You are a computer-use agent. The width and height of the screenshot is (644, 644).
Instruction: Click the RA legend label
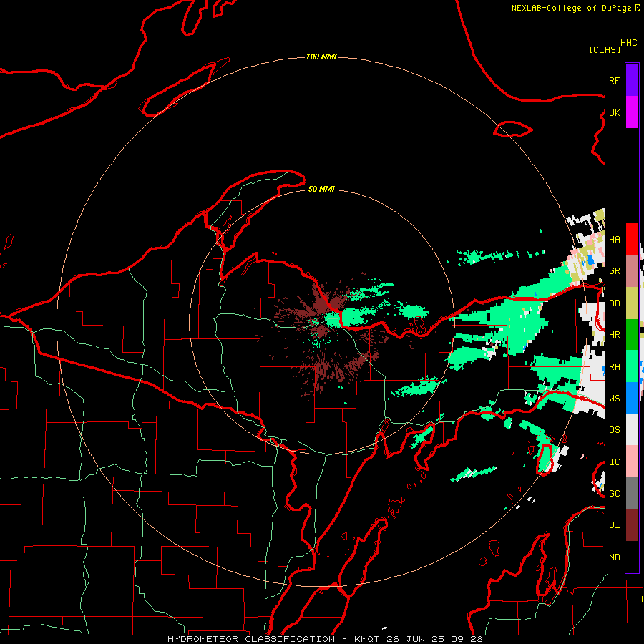tap(614, 366)
